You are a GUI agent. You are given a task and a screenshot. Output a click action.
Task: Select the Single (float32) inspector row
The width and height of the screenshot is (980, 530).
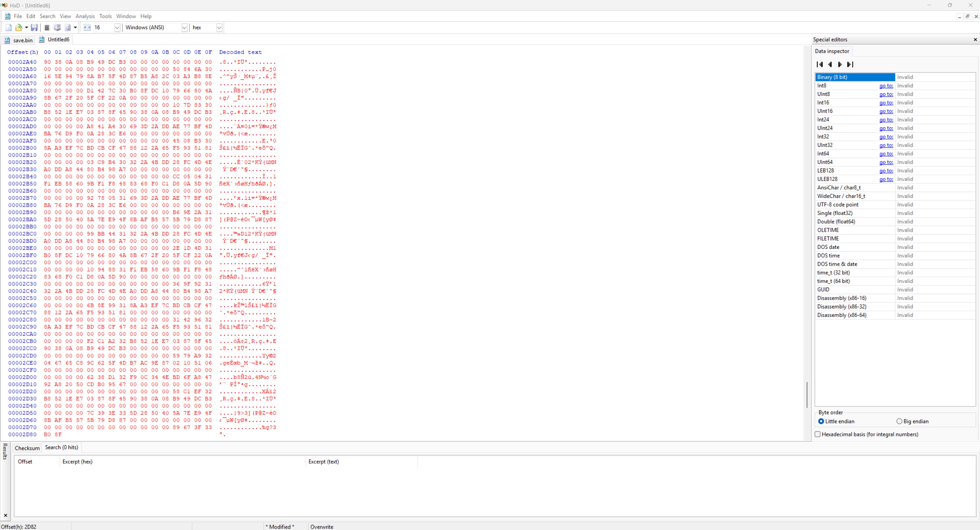click(x=895, y=213)
